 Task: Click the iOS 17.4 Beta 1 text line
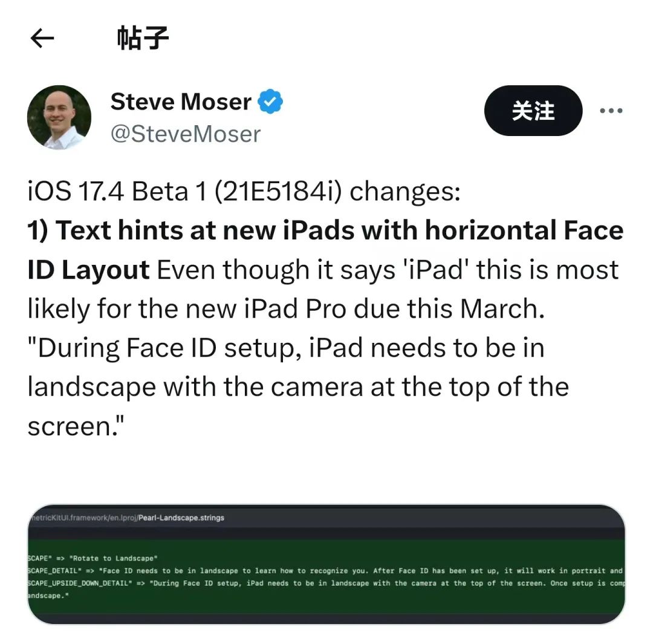tap(244, 192)
